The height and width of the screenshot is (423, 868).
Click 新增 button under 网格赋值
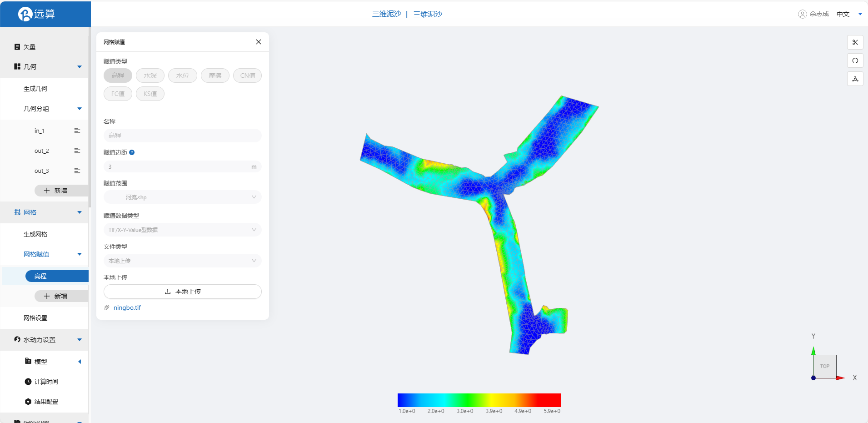61,296
